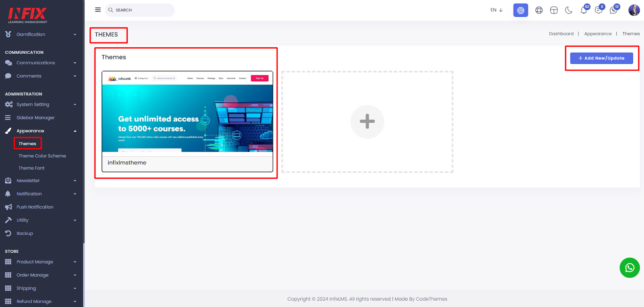
Task: Collapse the Appearance menu arrow
Action: click(x=75, y=131)
